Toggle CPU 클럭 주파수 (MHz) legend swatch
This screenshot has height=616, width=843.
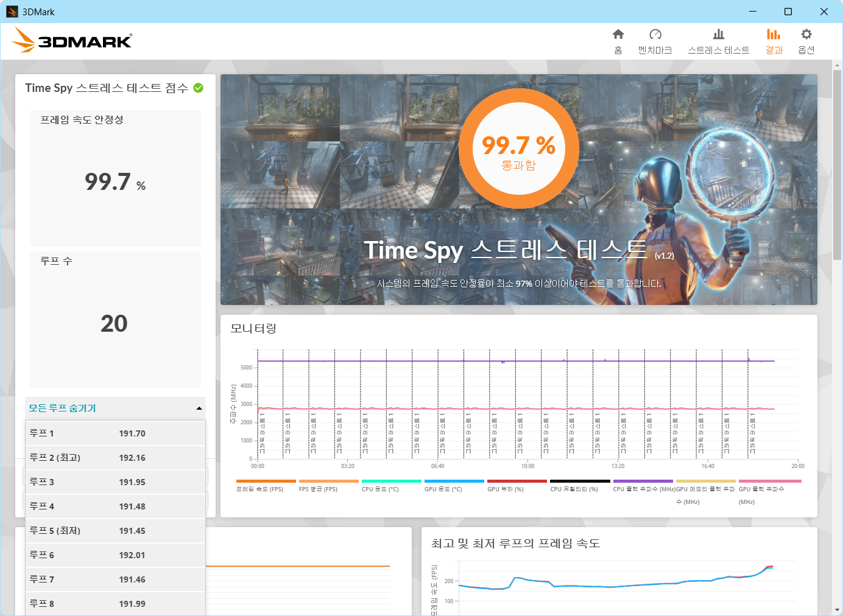643,481
